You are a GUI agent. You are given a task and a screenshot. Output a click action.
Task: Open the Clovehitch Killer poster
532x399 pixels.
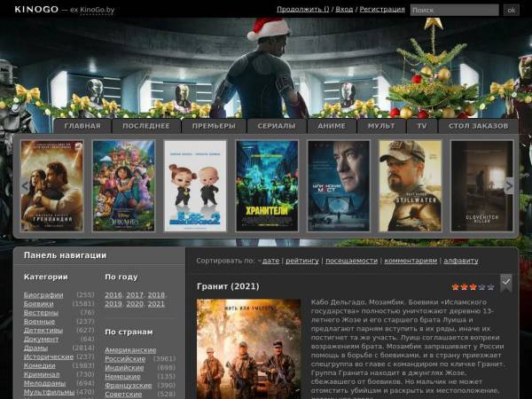coord(482,186)
